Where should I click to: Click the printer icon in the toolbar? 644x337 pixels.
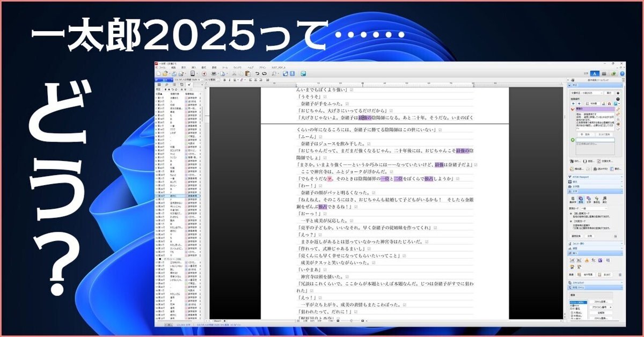(x=214, y=74)
